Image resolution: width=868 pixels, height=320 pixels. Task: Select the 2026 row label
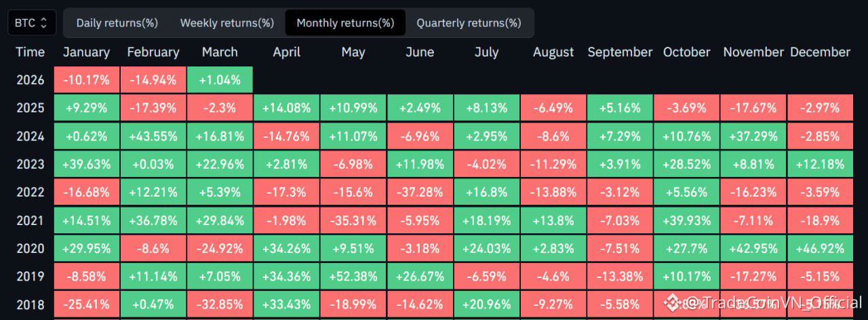click(30, 80)
